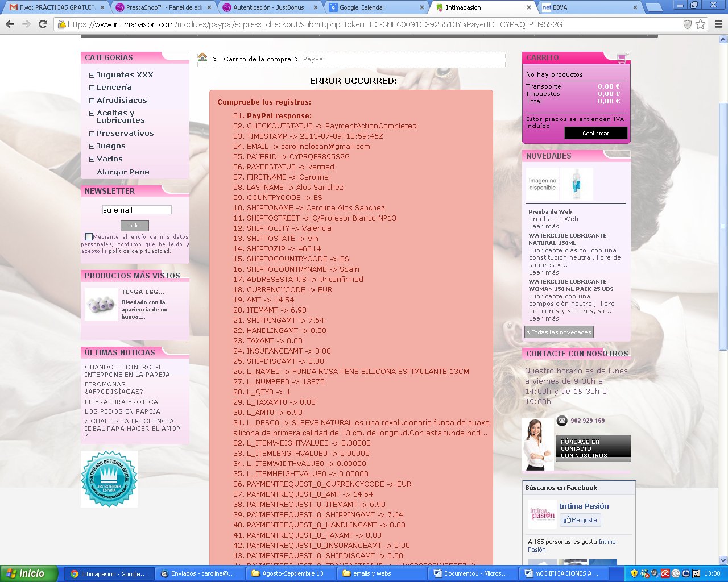The image size is (728, 582).
Task: Switch to the BBVA tab
Action: click(589, 7)
